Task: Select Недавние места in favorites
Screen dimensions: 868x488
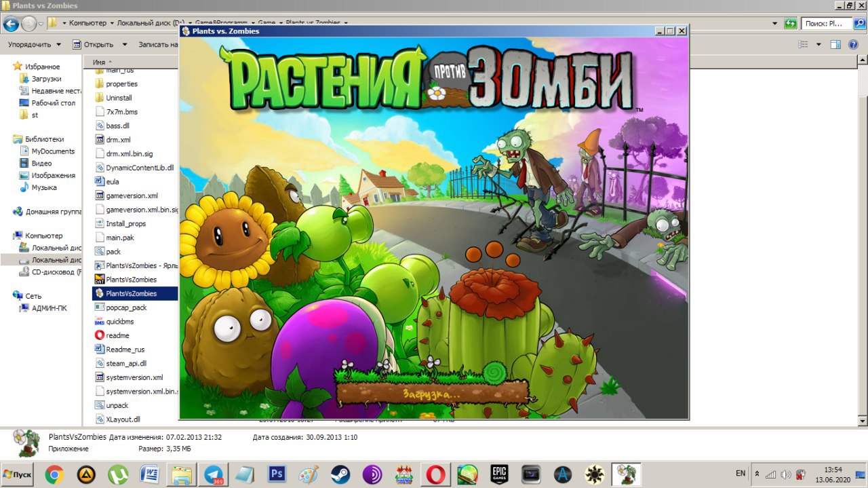Action: click(51, 91)
